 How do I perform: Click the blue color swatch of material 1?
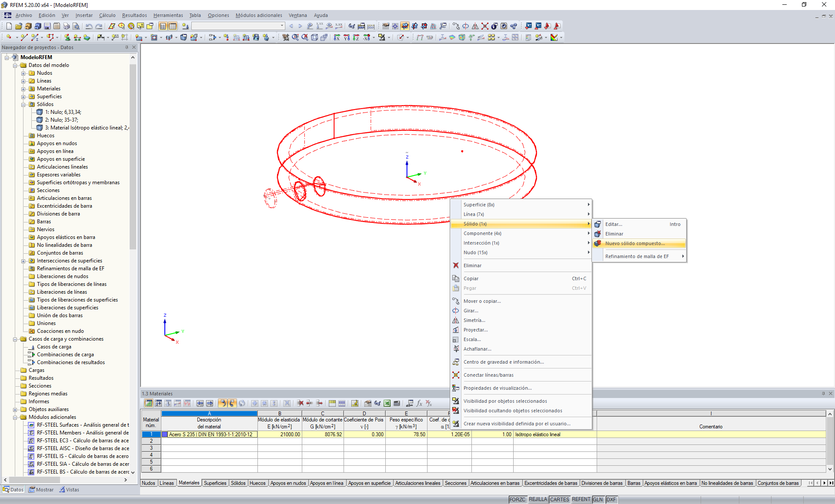(165, 434)
